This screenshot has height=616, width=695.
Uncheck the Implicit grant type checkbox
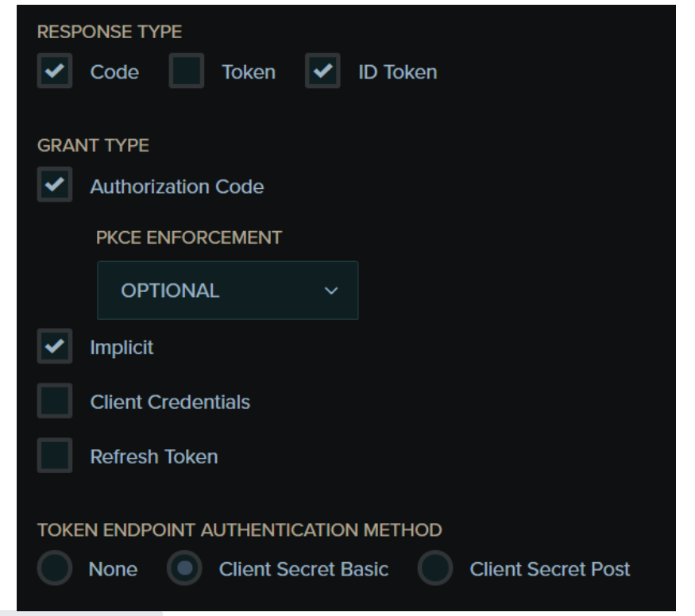pos(54,348)
